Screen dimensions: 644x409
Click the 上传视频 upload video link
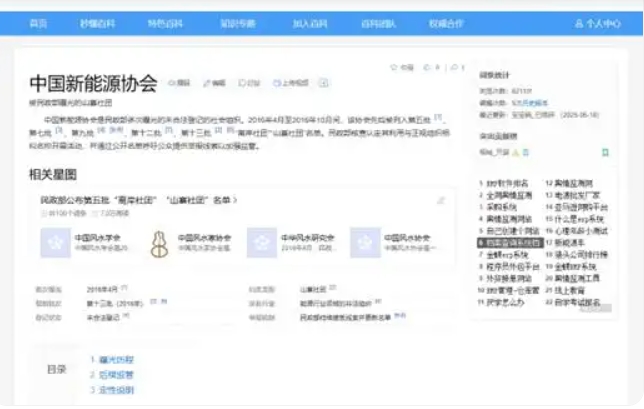tap(291, 83)
